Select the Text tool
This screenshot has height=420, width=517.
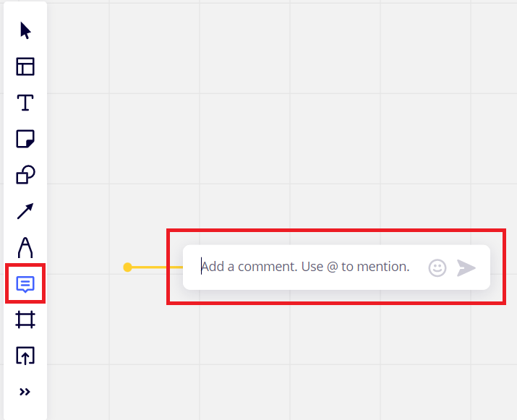click(x=25, y=103)
